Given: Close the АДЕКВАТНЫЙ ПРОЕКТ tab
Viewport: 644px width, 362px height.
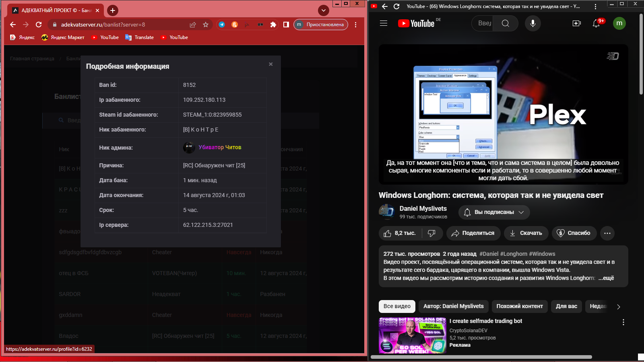Looking at the screenshot, I should tap(97, 10).
